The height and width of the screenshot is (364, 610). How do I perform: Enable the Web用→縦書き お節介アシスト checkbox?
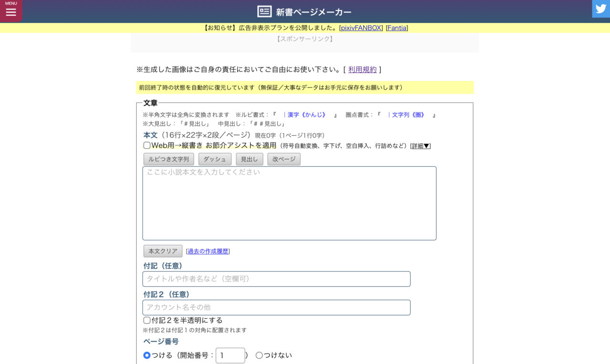tap(147, 145)
